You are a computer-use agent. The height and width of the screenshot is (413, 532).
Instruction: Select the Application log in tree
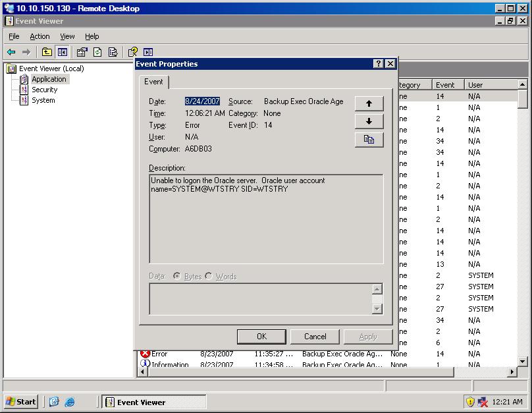[49, 79]
